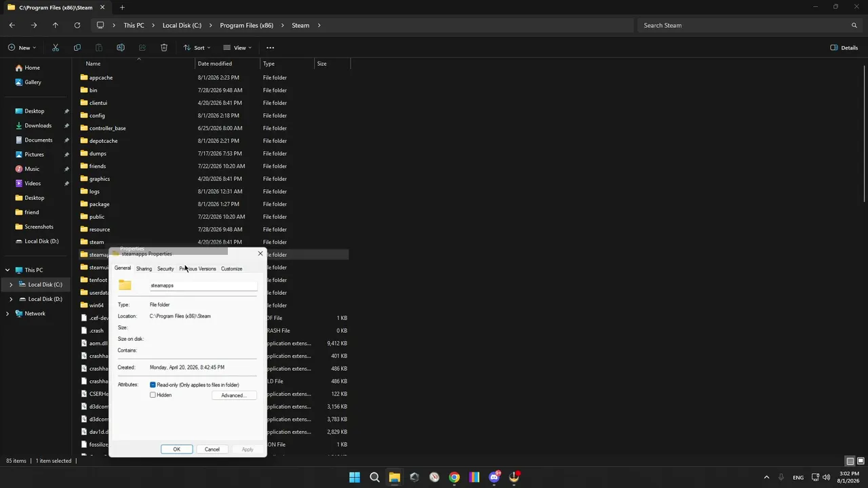
Task: Rename the selected item via toolbar icon
Action: tap(121, 47)
